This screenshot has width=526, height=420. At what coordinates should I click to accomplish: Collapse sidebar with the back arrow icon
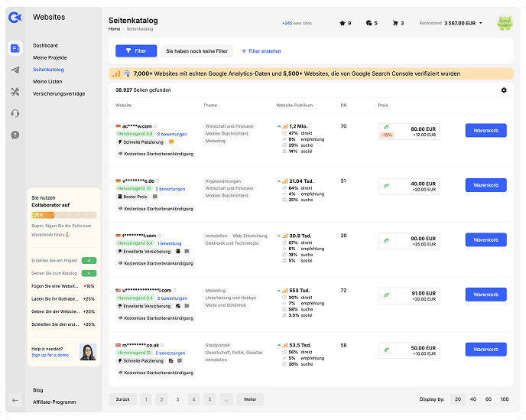click(x=15, y=400)
